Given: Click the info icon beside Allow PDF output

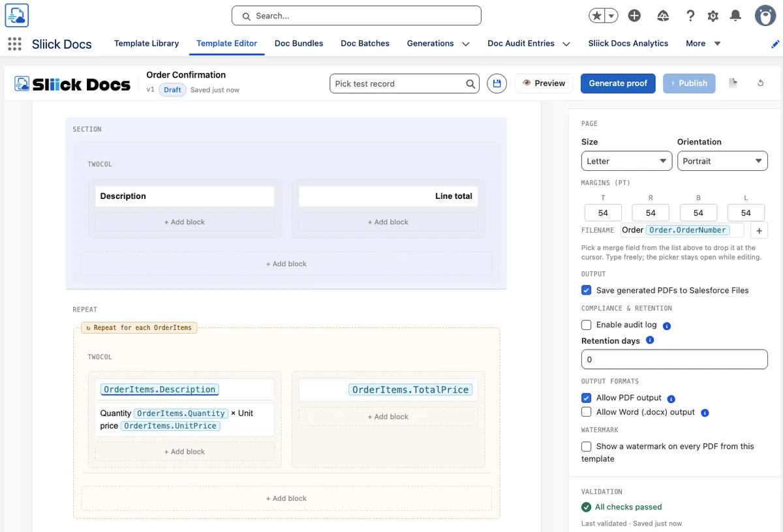Looking at the screenshot, I should tap(671, 398).
